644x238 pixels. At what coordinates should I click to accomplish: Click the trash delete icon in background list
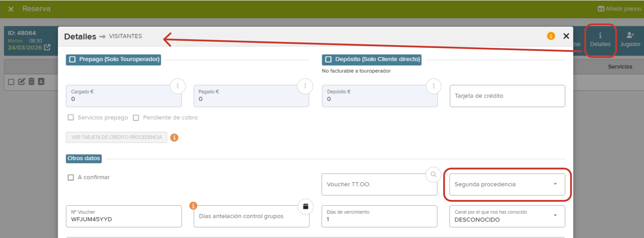pos(31,81)
